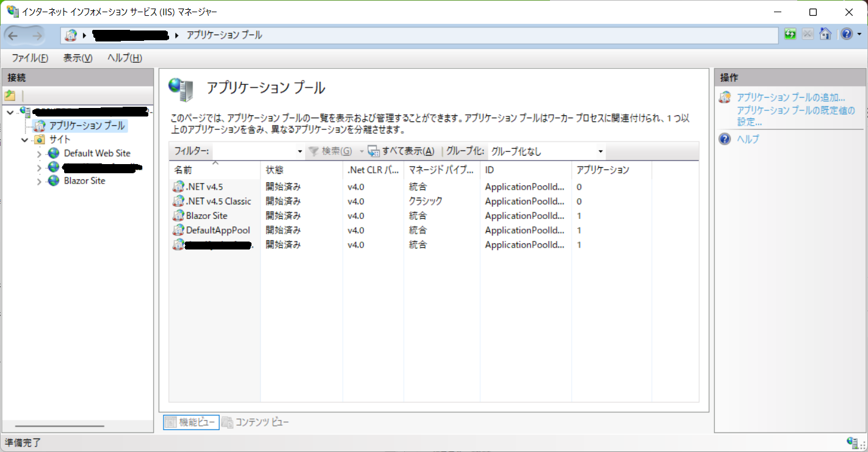Open the ファイル menu
This screenshot has width=868, height=452.
tap(30, 58)
